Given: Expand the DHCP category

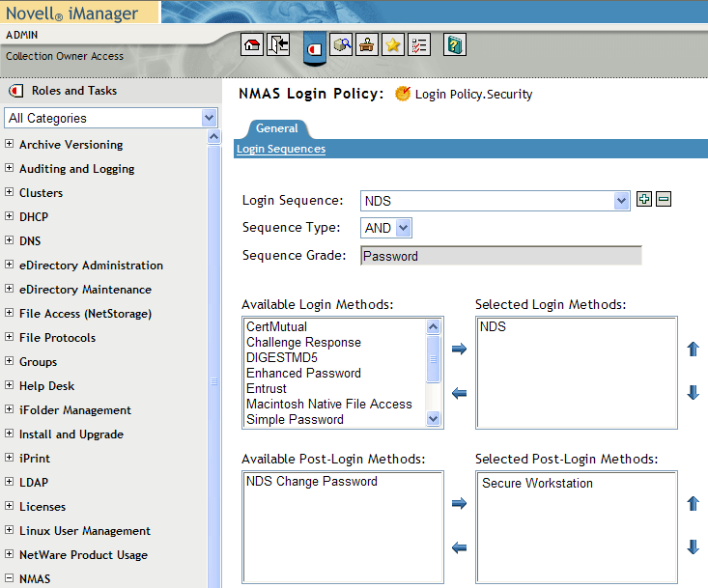Looking at the screenshot, I should 9,215.
